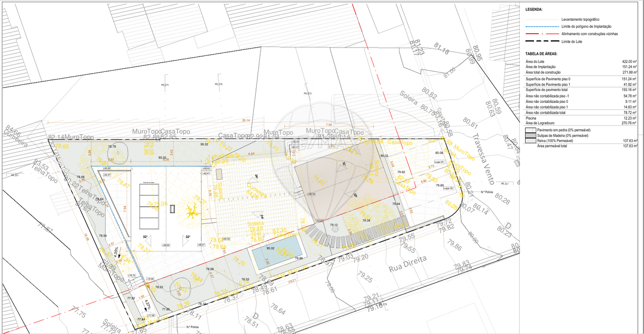Click the 'PR_CT3' section marker
The height and width of the screenshot is (334, 644).
coord(308,94)
